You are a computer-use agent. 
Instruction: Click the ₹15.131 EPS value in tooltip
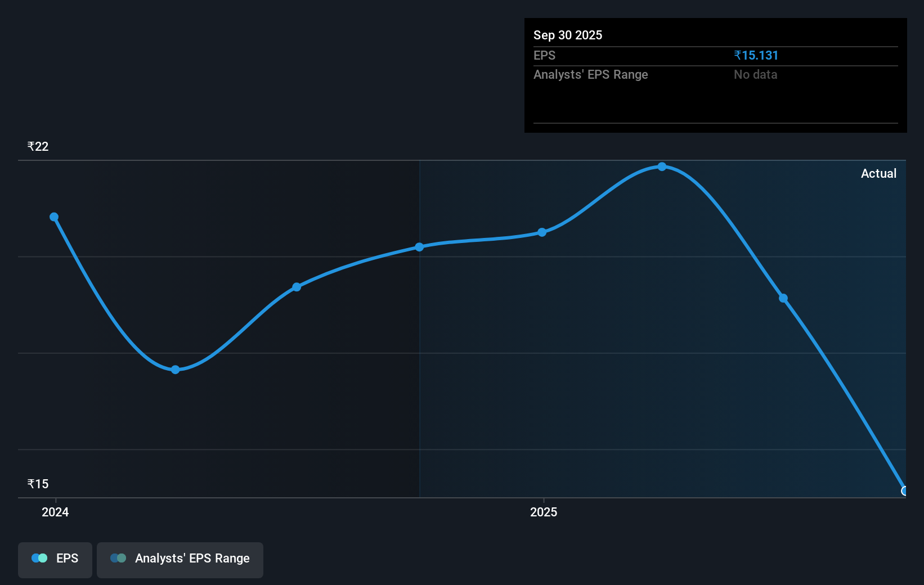coord(756,55)
